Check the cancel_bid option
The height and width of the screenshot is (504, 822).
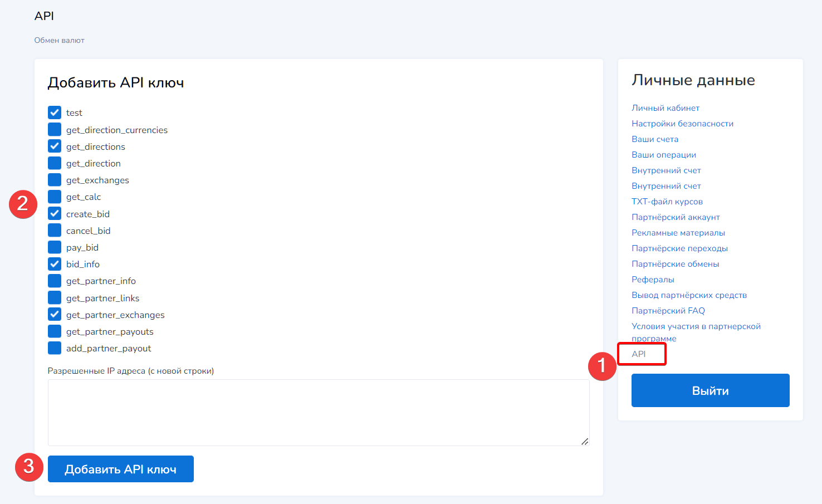55,231
